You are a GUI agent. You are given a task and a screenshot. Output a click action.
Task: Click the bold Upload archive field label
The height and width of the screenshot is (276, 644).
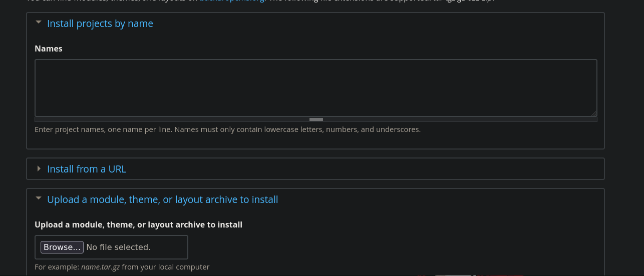(138, 224)
